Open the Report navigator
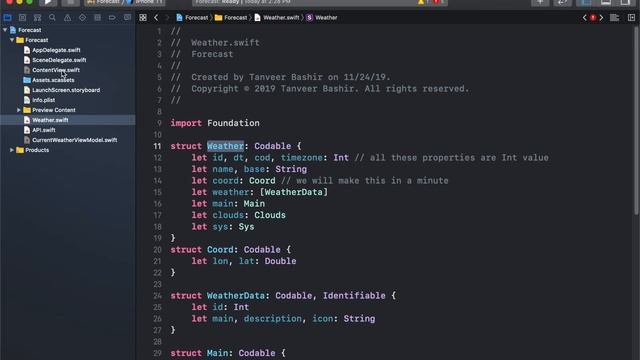The image size is (640, 360). point(127,18)
